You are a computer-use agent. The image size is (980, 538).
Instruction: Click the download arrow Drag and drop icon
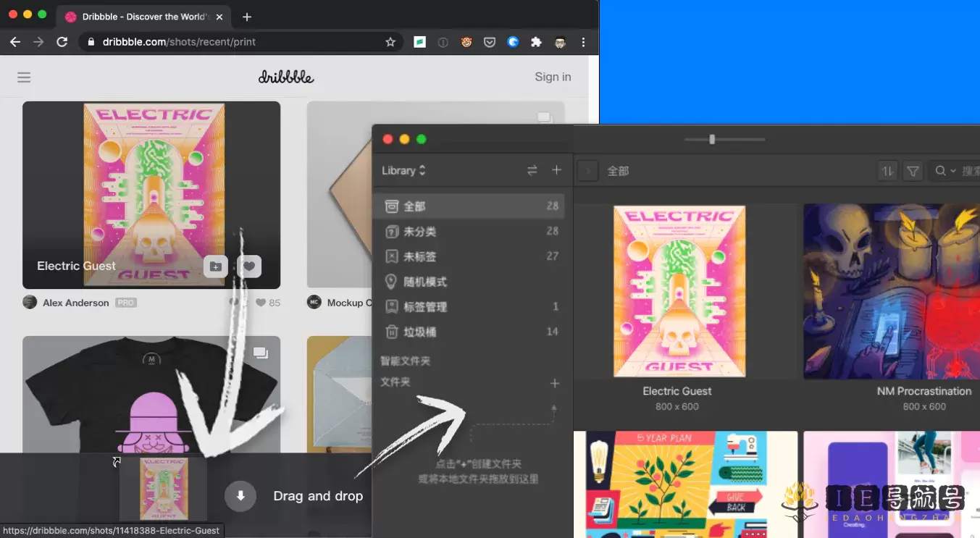(x=240, y=496)
